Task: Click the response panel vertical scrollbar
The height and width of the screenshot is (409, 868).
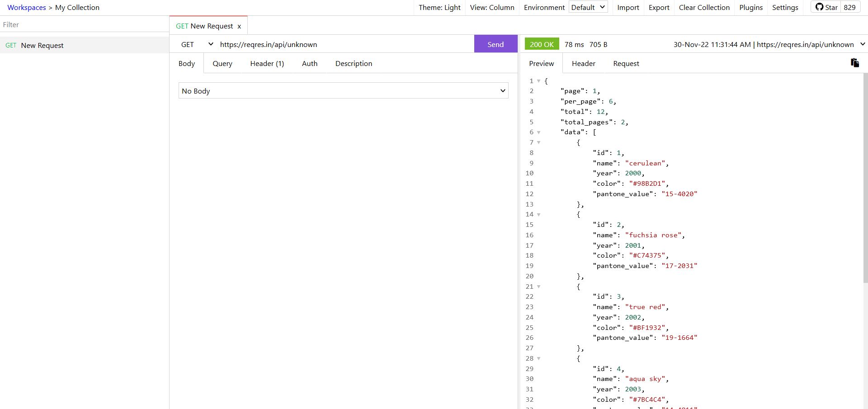Action: coord(865,178)
